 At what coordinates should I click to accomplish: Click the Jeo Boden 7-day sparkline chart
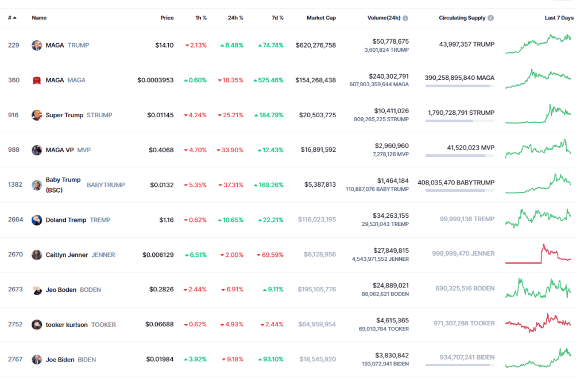[x=538, y=288]
